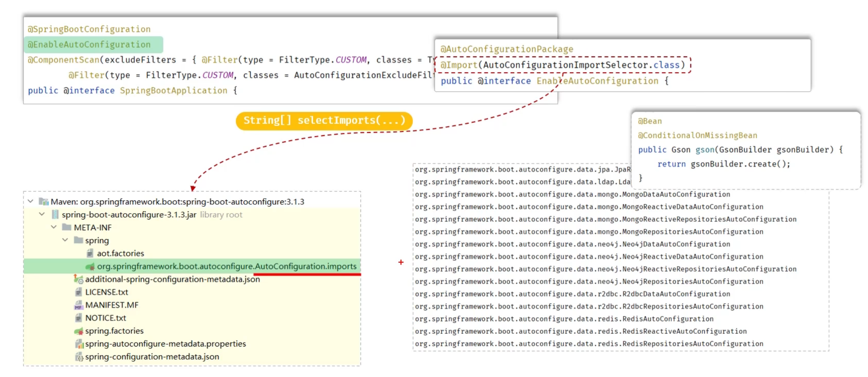Click the RedisReactiveAutoConfiguration line
868x377 pixels.
(581, 331)
